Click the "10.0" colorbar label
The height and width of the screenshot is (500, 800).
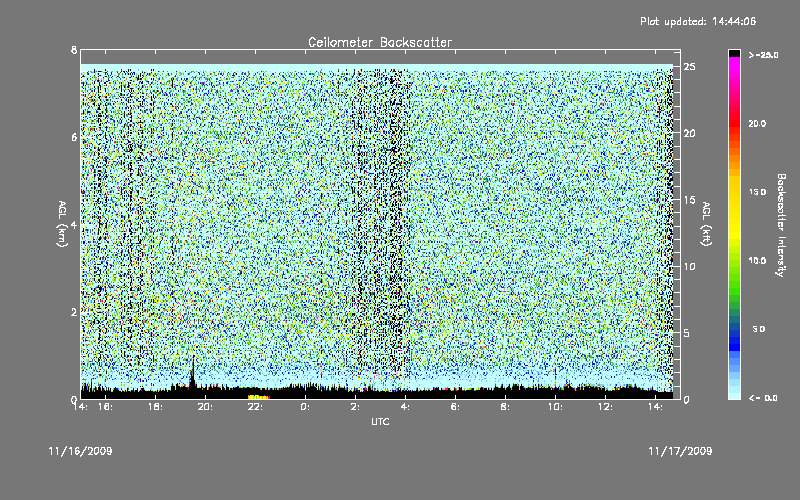(757, 261)
